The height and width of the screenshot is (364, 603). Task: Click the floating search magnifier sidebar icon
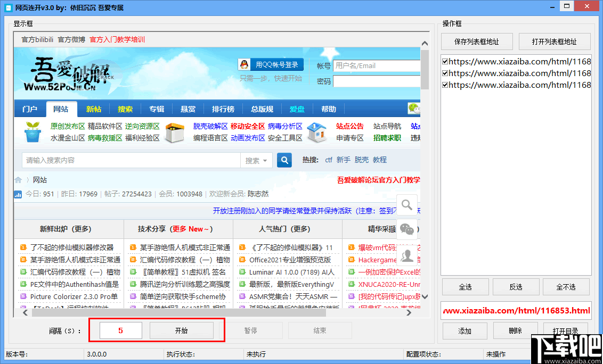(x=407, y=205)
